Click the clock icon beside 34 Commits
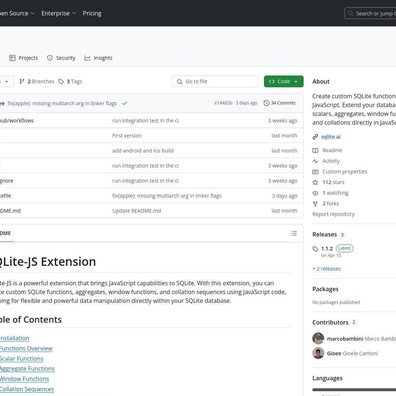The height and width of the screenshot is (396, 396). 266,103
